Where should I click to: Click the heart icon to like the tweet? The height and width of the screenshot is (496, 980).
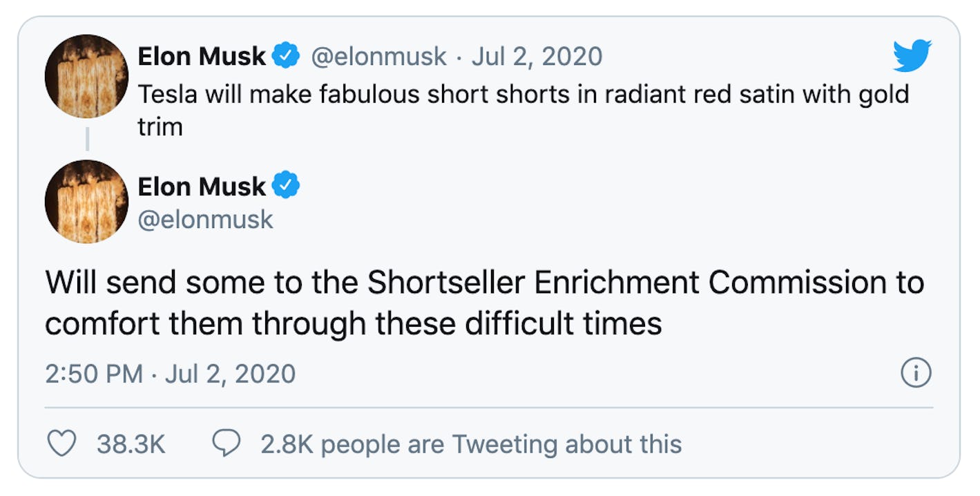[x=61, y=444]
